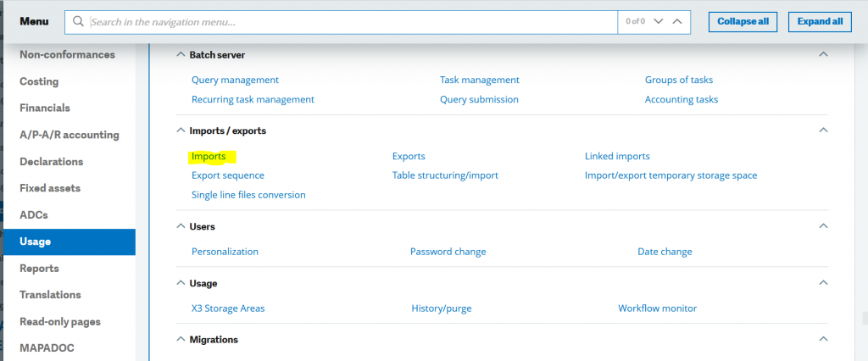Focus the navigation menu search field
Viewport: 868px width, 361px height.
coord(341,22)
